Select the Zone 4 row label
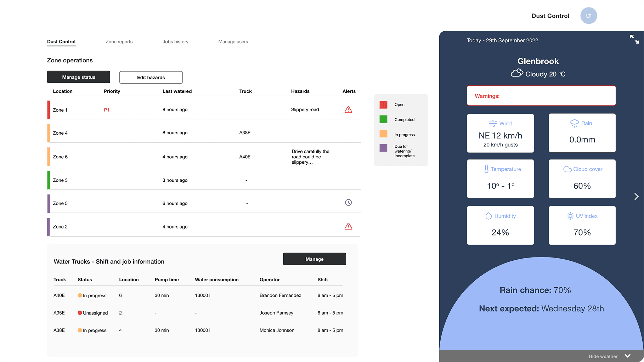Screen dimensions: 644x362 coord(60,133)
